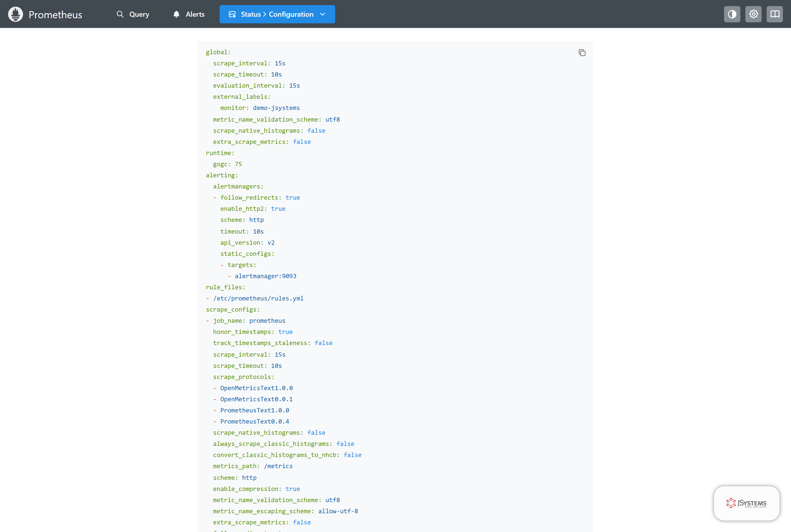Click '/etc/prometheus/rules.yml' path
Screen dimensions: 791x532
pyautogui.click(x=258, y=299)
